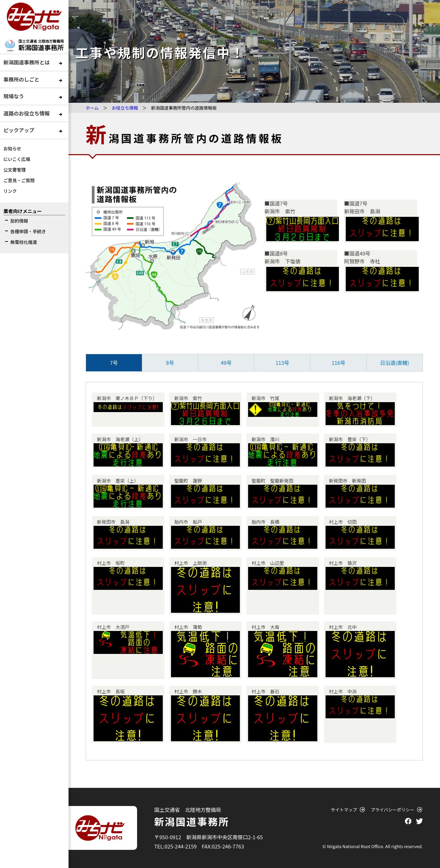The height and width of the screenshot is (868, 440).
Task: Open 聖籠新発田 sign board
Action: click(x=283, y=496)
